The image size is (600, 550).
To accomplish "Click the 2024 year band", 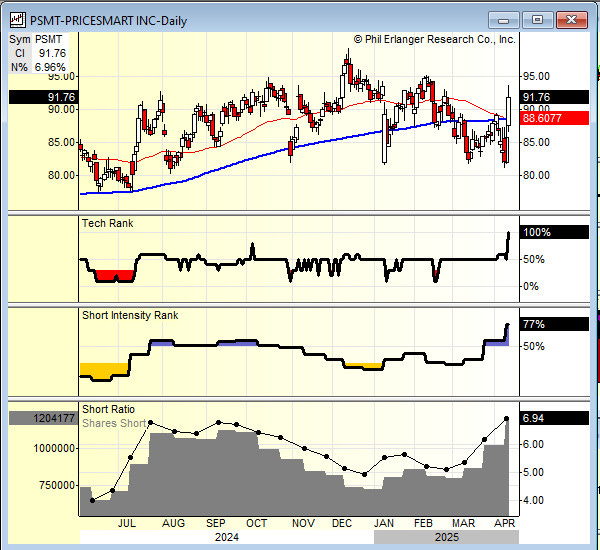I will click(227, 537).
